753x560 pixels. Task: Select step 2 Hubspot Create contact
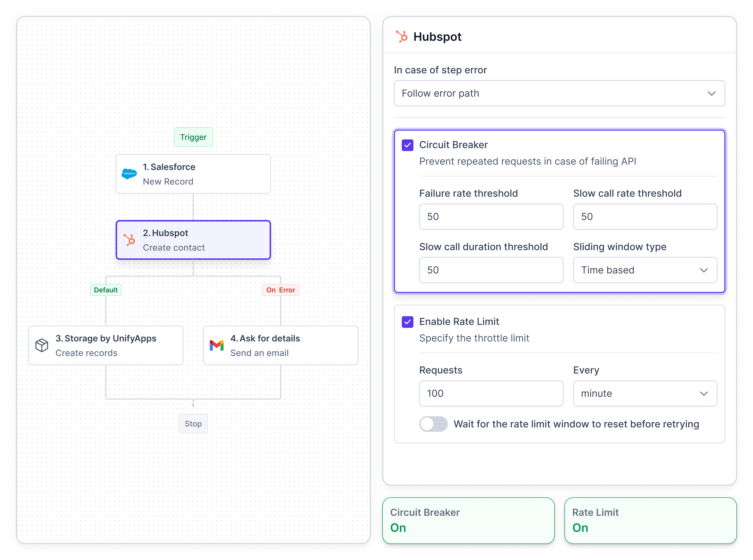pos(193,240)
